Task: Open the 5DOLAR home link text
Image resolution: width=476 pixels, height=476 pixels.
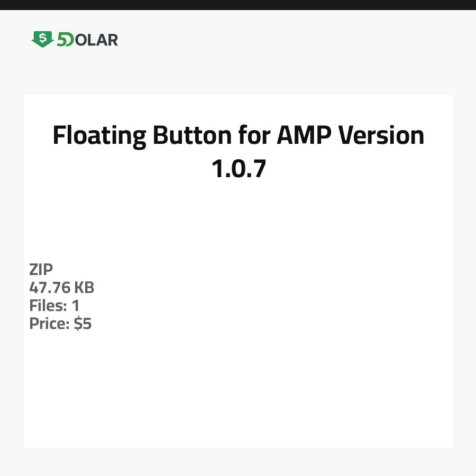Action: click(87, 40)
